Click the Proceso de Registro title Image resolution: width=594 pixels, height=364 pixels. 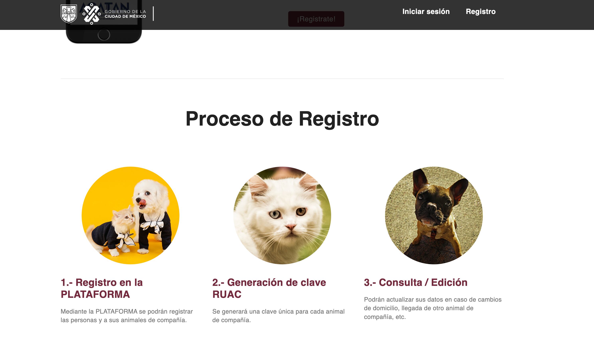pos(282,119)
